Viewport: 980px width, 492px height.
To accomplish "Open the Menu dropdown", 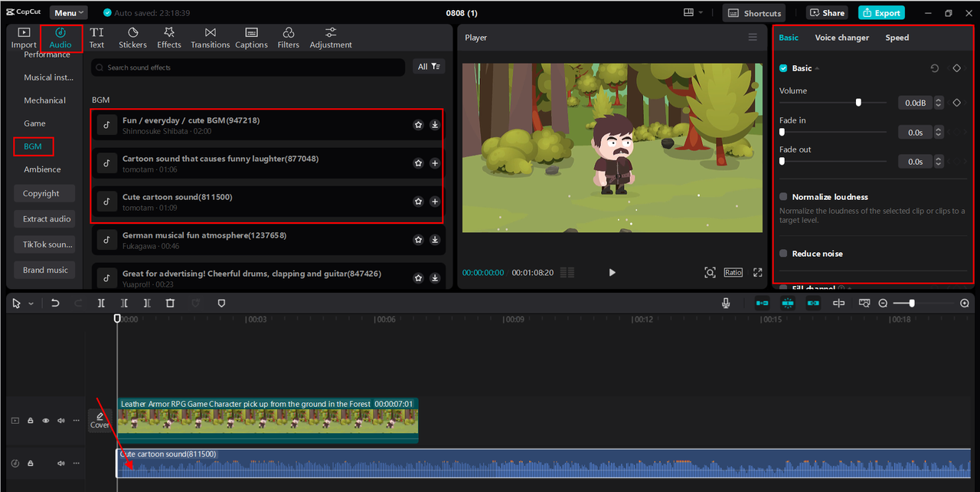I will [x=68, y=13].
